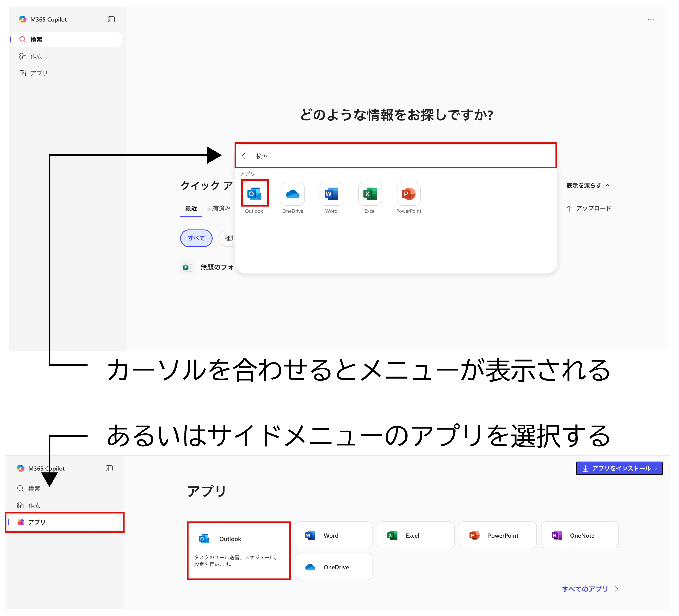Click アップロード button
679x616 pixels.
tap(589, 208)
